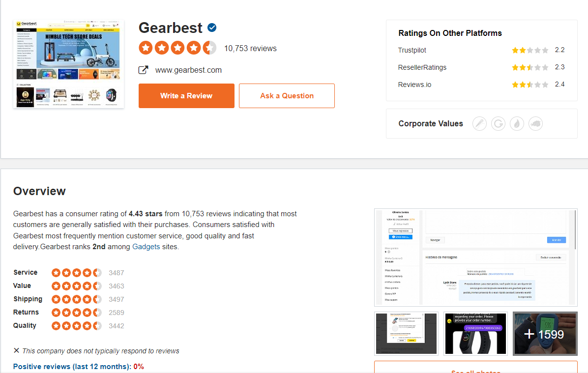Screen dimensions: 588x373
Task: Click the verified checkmark badge beside Gearbest
Action: pyautogui.click(x=212, y=28)
